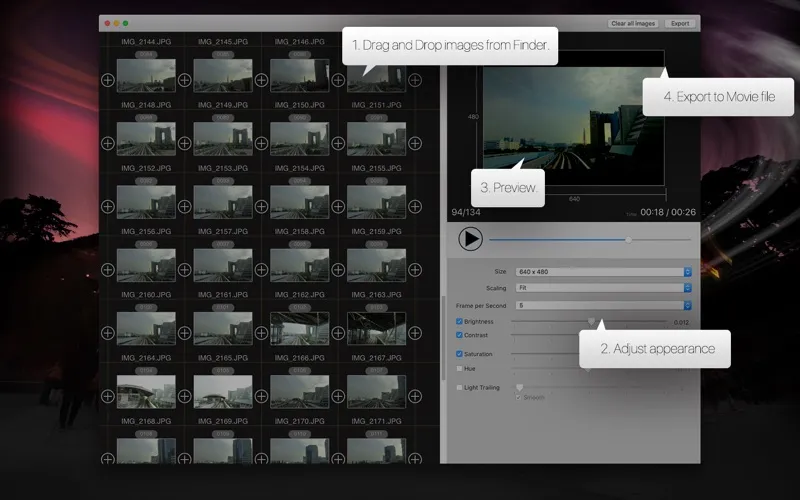Image resolution: width=800 pixels, height=500 pixels.
Task: Click the plus icon left of IMG_2160.JPG thumbnail
Action: (x=108, y=333)
